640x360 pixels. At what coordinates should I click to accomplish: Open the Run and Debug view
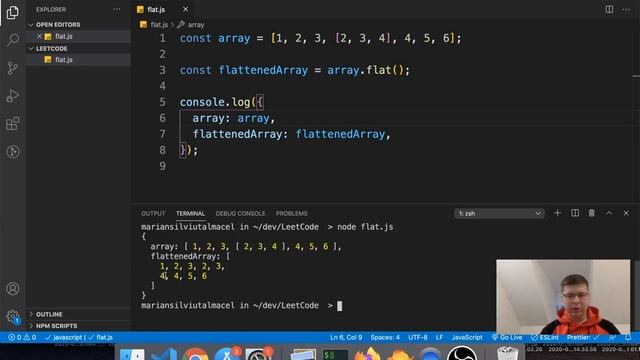point(13,96)
